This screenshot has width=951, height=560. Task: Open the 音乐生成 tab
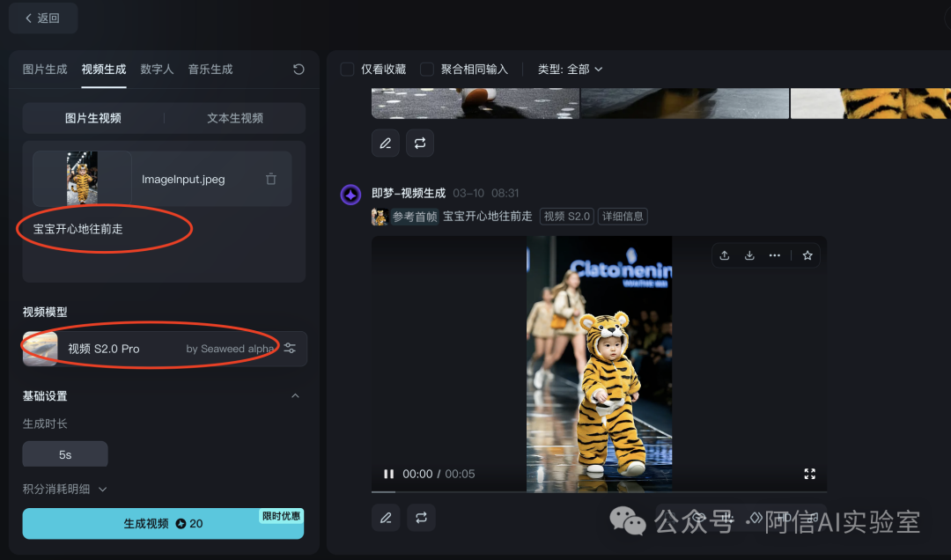coord(210,70)
